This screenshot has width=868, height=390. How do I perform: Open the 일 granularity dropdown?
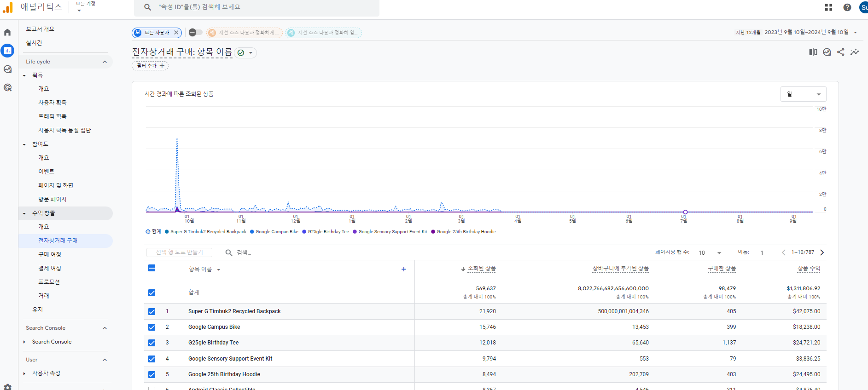click(x=803, y=94)
